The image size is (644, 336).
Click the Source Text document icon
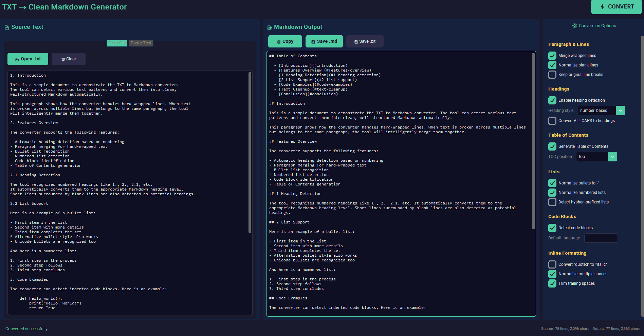pyautogui.click(x=6, y=27)
